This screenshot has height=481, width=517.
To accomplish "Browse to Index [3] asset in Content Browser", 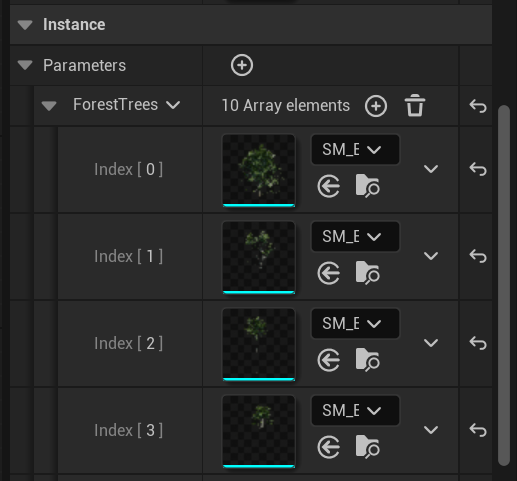I will pyautogui.click(x=367, y=447).
